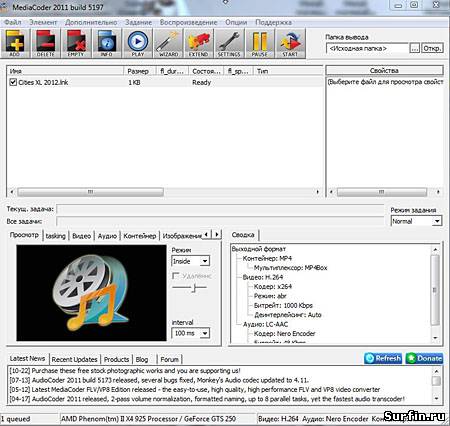The width and height of the screenshot is (450, 426).
Task: Click the Тип column header
Action: point(288,71)
